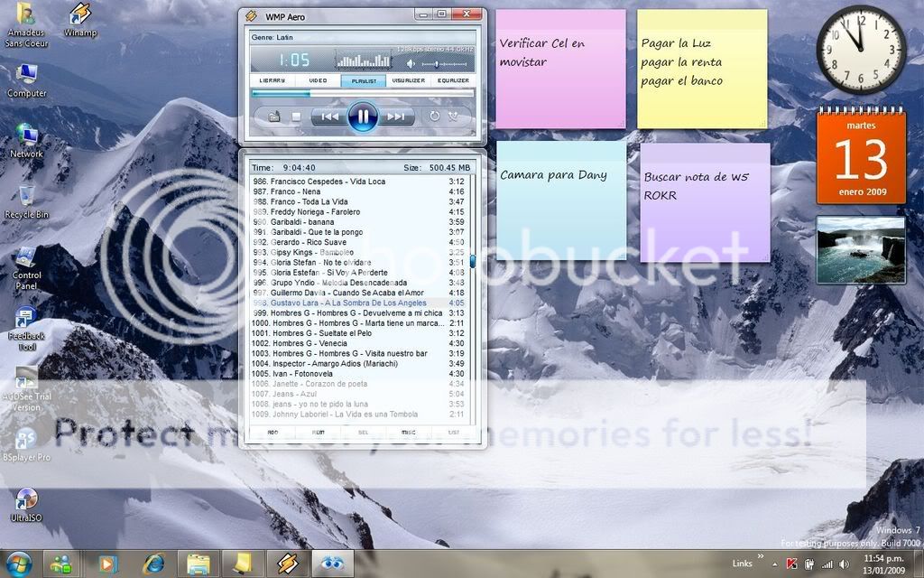Screen dimensions: 924x578
Task: Click the blue note 'Camara para Dany'
Action: 561,200
